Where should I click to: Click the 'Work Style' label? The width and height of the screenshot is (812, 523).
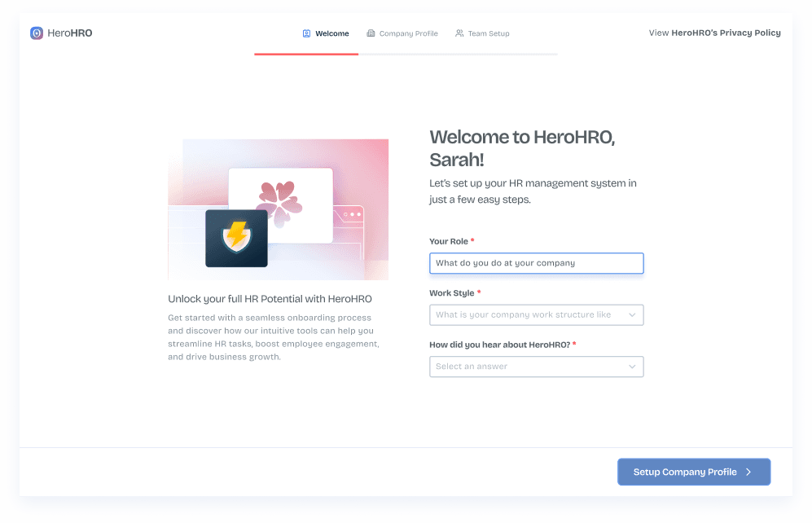[x=451, y=293]
